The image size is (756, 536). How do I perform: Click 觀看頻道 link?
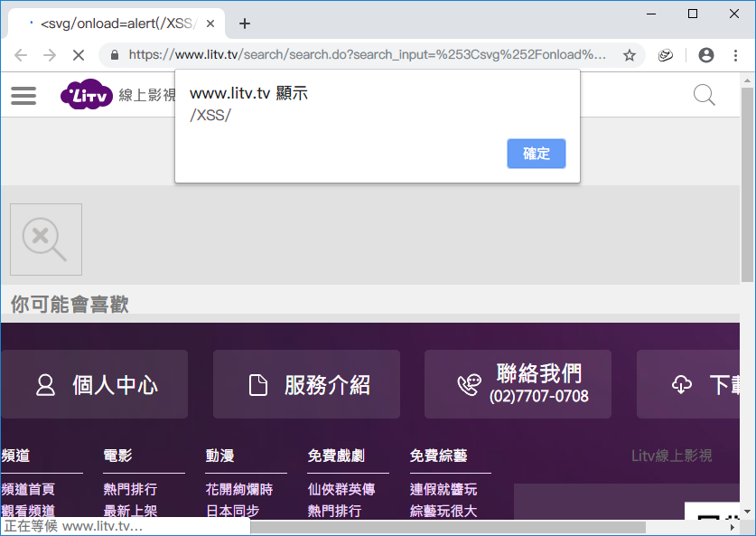28,511
